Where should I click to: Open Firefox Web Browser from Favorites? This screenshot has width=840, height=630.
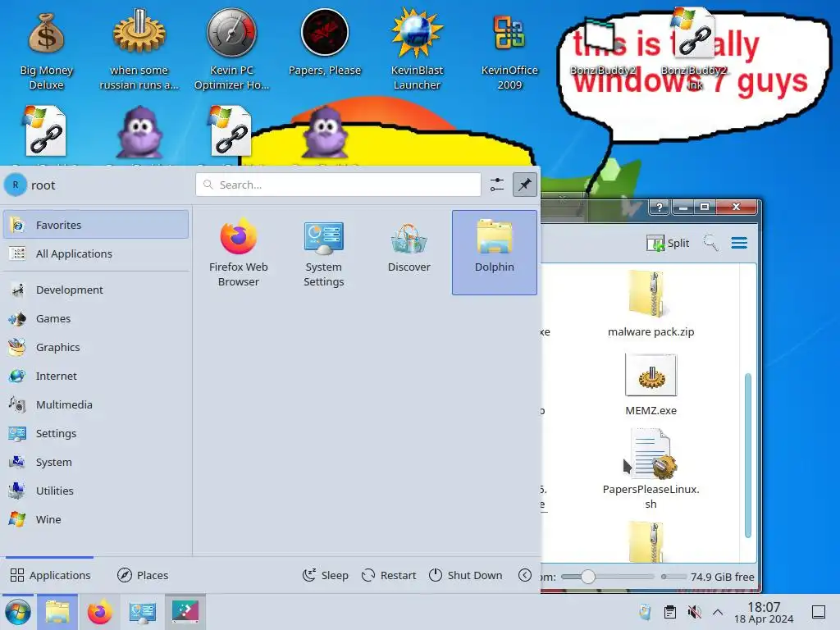239,253
